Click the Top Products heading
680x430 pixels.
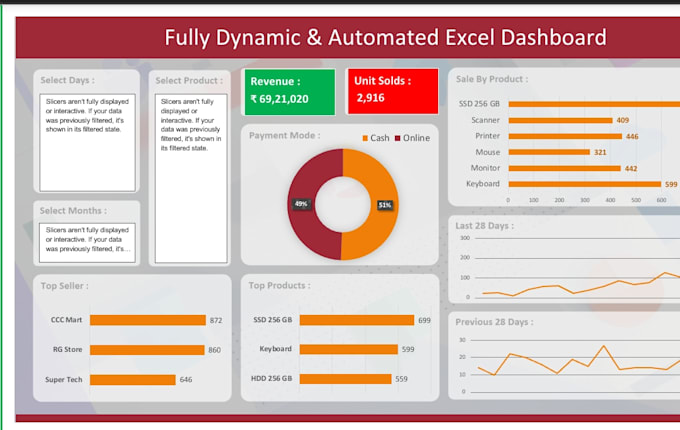(x=279, y=286)
